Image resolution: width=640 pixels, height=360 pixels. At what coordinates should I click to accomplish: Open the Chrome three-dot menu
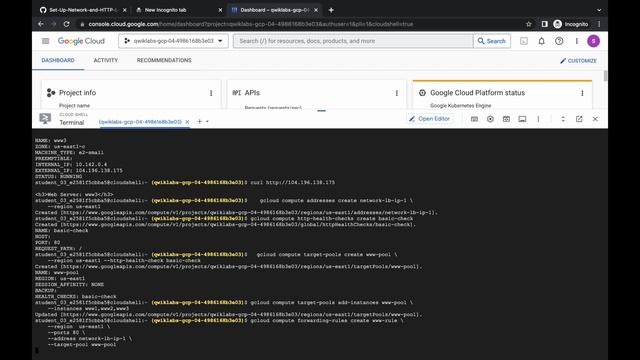point(599,24)
